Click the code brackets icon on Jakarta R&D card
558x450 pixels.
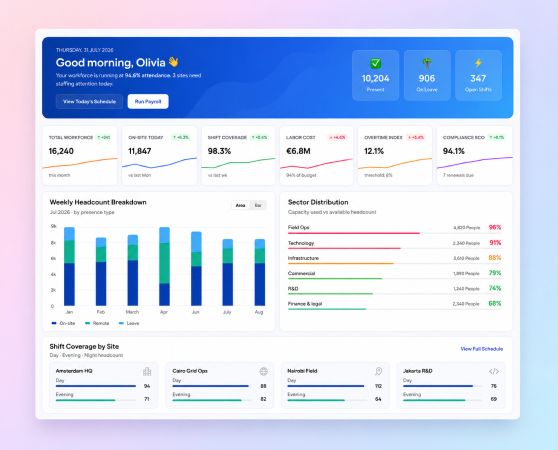[494, 371]
